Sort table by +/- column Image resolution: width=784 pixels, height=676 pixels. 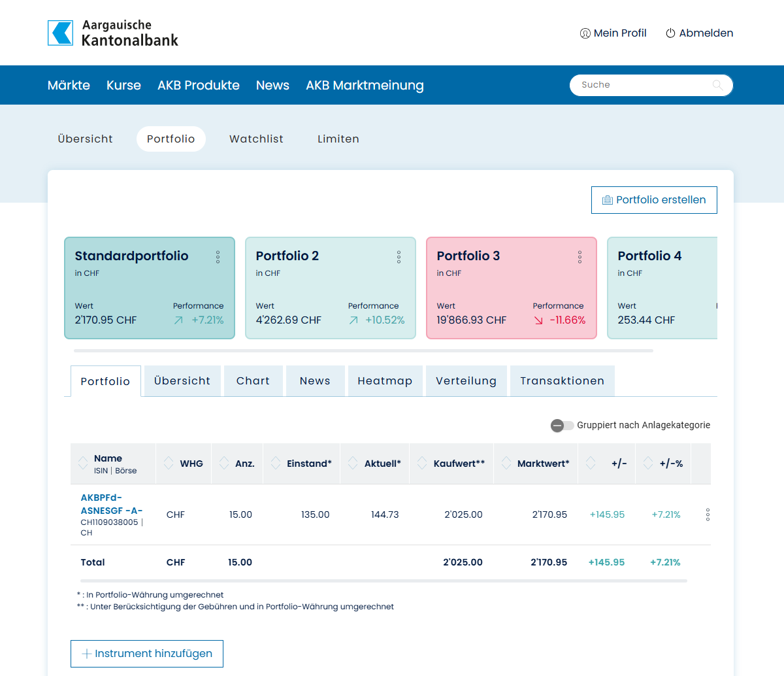coord(606,464)
